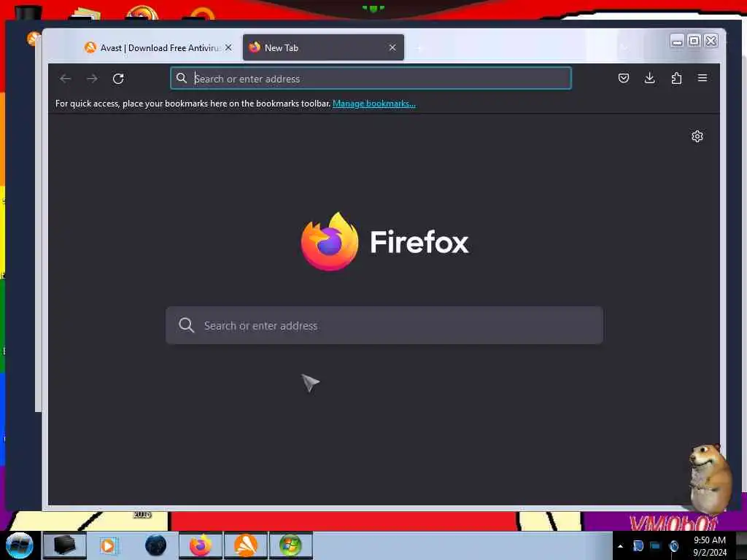Open the list all tabs dropdown

[624, 47]
